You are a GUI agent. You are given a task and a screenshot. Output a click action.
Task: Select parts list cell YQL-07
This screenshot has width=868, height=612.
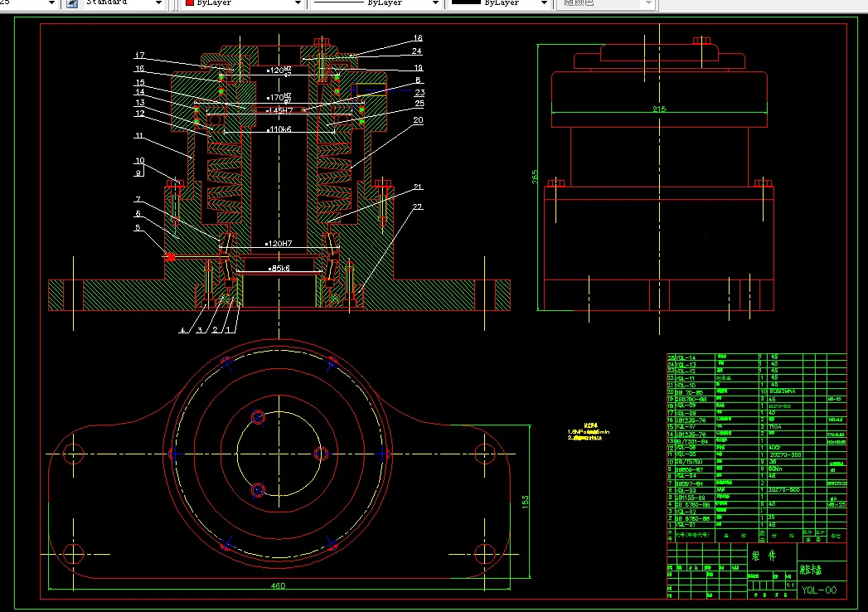click(686, 427)
